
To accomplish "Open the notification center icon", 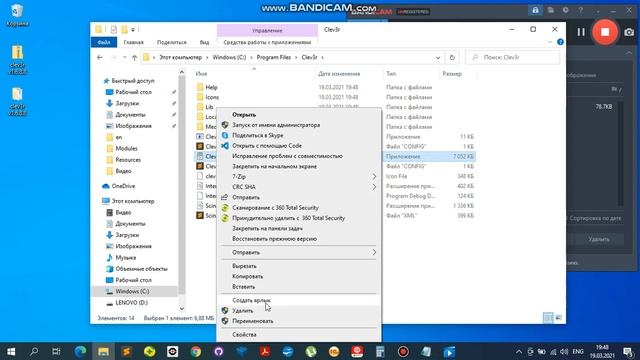I will click(628, 351).
